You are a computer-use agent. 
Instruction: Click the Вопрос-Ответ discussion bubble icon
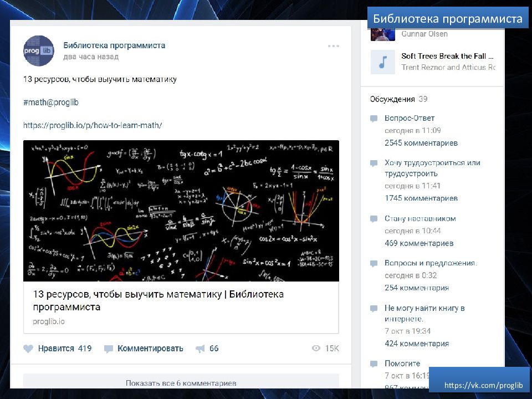click(374, 119)
